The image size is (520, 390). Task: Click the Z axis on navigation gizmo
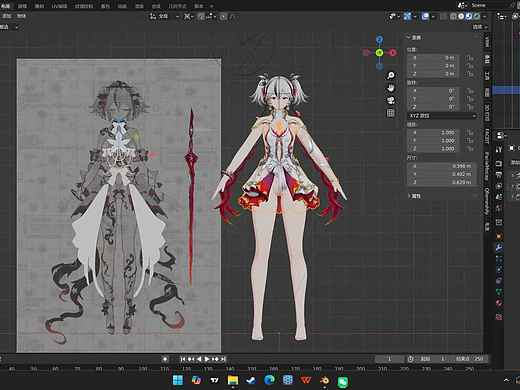pos(379,40)
